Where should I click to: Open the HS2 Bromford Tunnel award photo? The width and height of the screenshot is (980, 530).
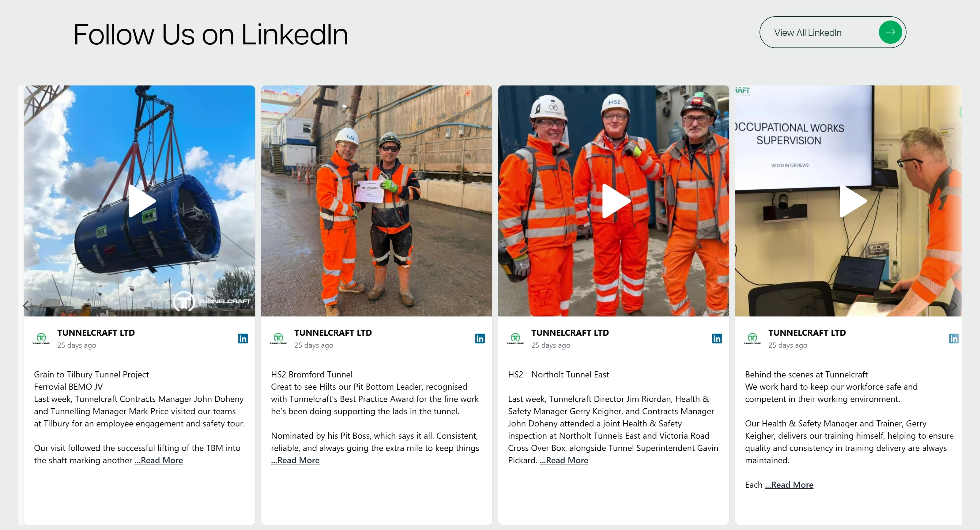pyautogui.click(x=377, y=201)
